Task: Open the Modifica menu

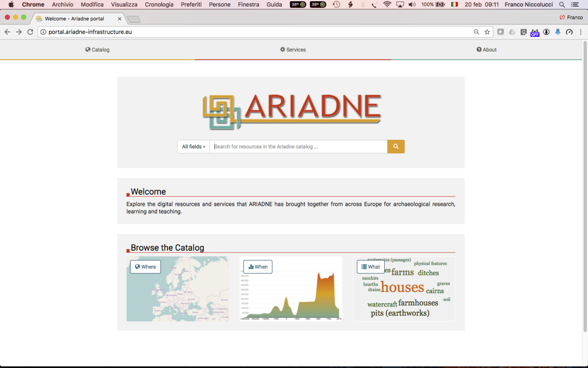Action: tap(92, 4)
